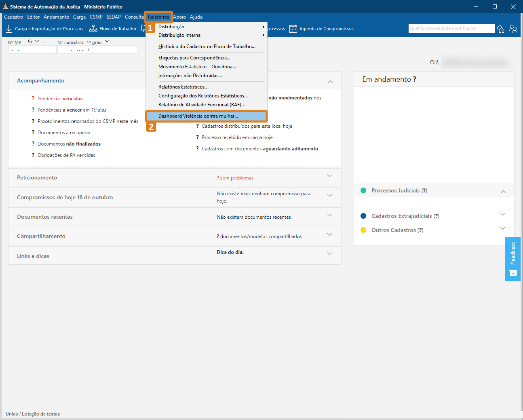The image size is (523, 420).
Task: Select Intimações não Distribuídas
Action: (206, 76)
